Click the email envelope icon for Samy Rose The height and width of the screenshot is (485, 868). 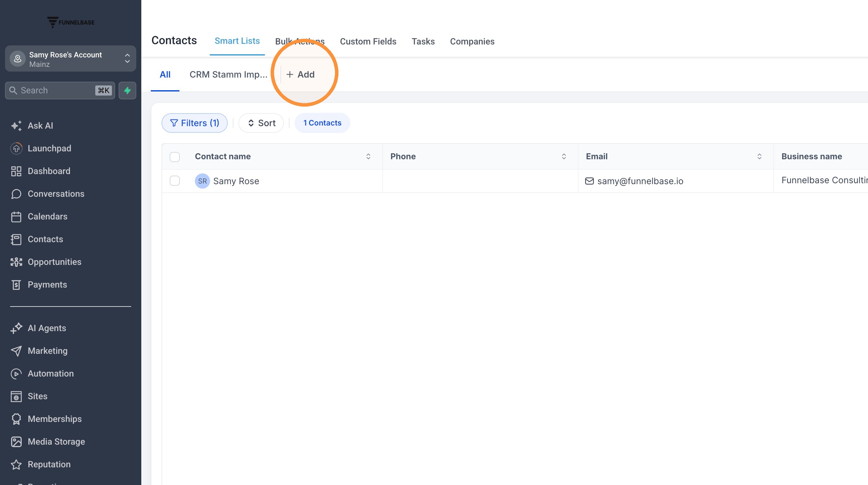tap(589, 181)
